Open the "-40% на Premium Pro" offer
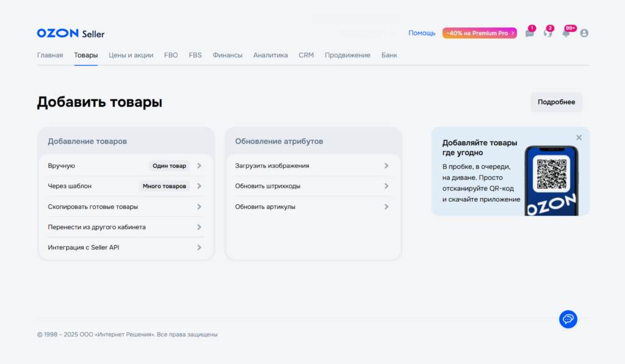Image resolution: width=625 pixels, height=364 pixels. pyautogui.click(x=480, y=33)
